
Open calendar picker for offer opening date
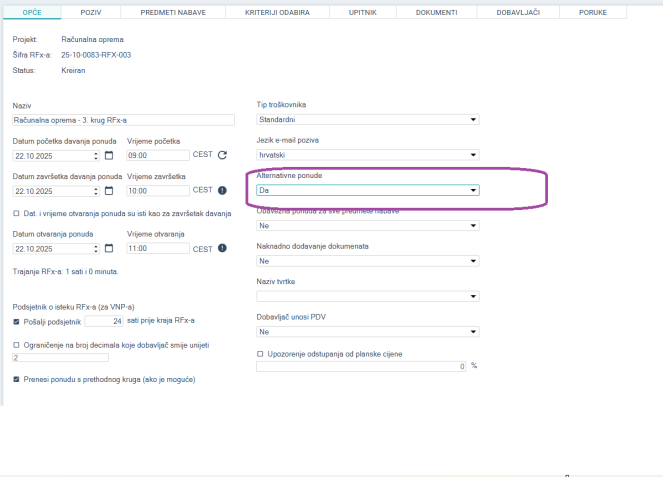point(109,249)
